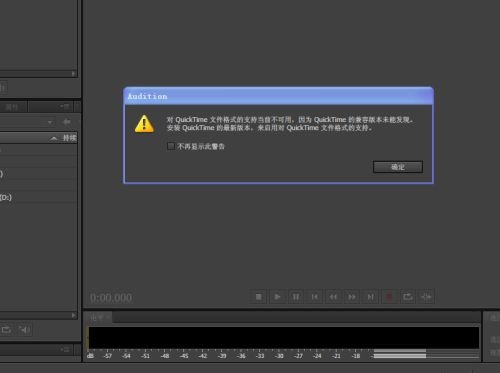Viewport: 500px width, 373px height.
Task: Open the left panel options menu icon
Action: [65, 107]
